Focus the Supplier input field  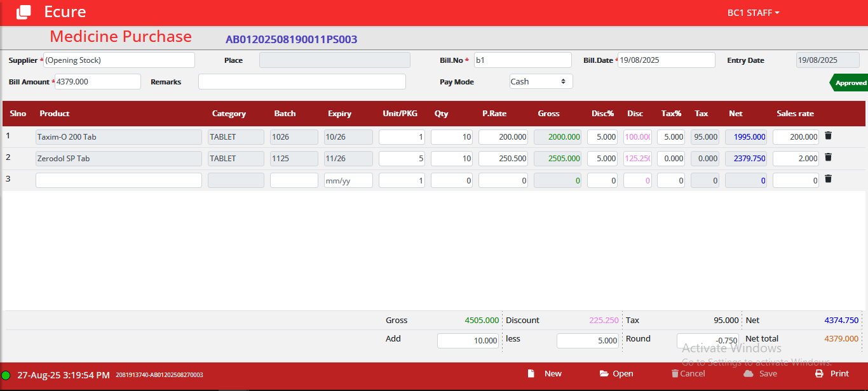pyautogui.click(x=119, y=60)
